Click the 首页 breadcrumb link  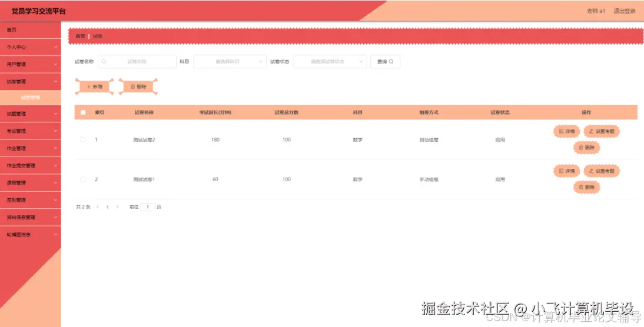coord(80,36)
